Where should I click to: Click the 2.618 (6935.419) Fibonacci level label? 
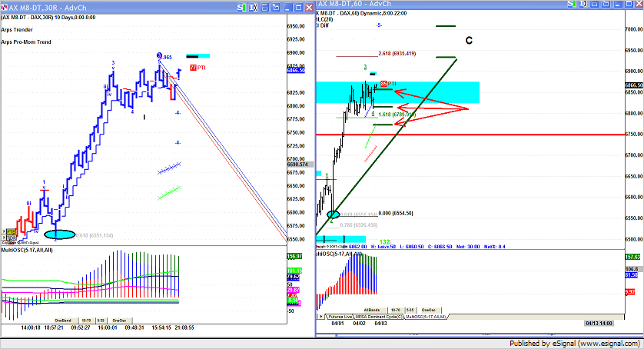pyautogui.click(x=397, y=54)
